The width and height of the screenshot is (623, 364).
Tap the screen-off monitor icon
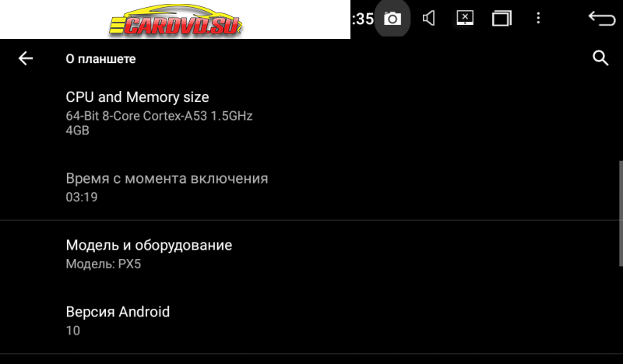click(465, 18)
